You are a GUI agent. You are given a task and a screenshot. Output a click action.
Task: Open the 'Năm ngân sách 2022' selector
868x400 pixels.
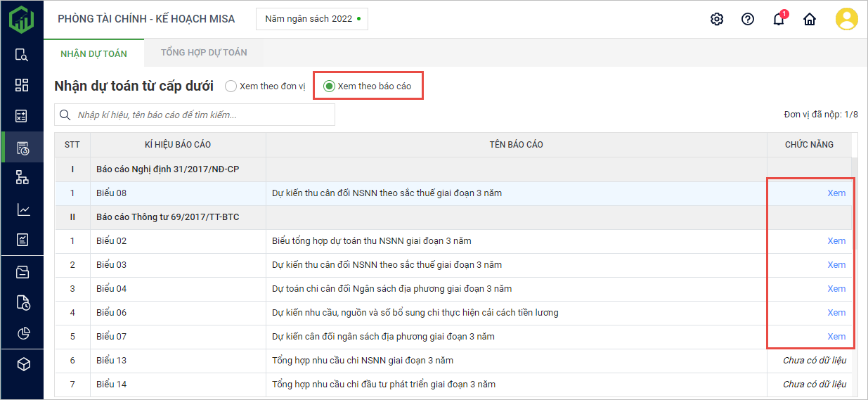312,19
